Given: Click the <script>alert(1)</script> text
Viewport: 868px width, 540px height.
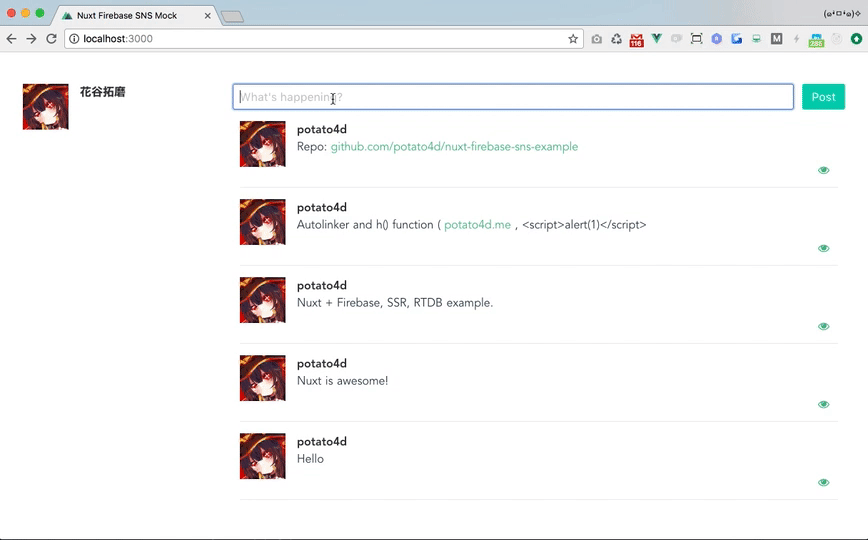Looking at the screenshot, I should tap(584, 225).
